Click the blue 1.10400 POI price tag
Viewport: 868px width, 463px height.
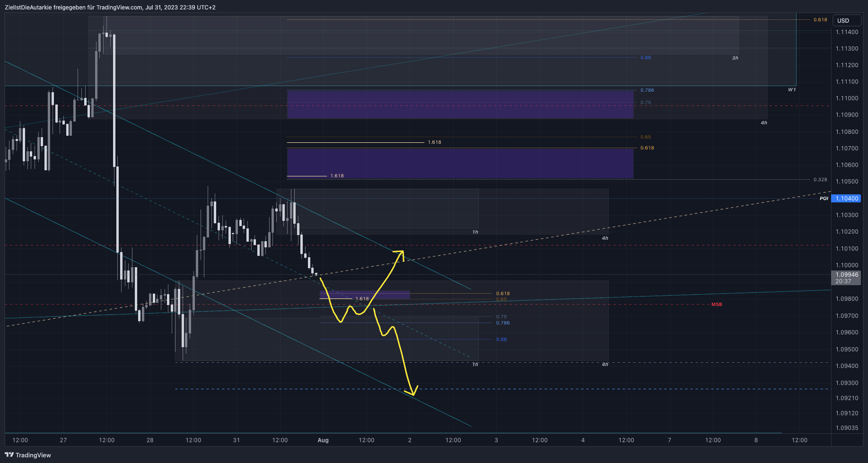pos(846,199)
